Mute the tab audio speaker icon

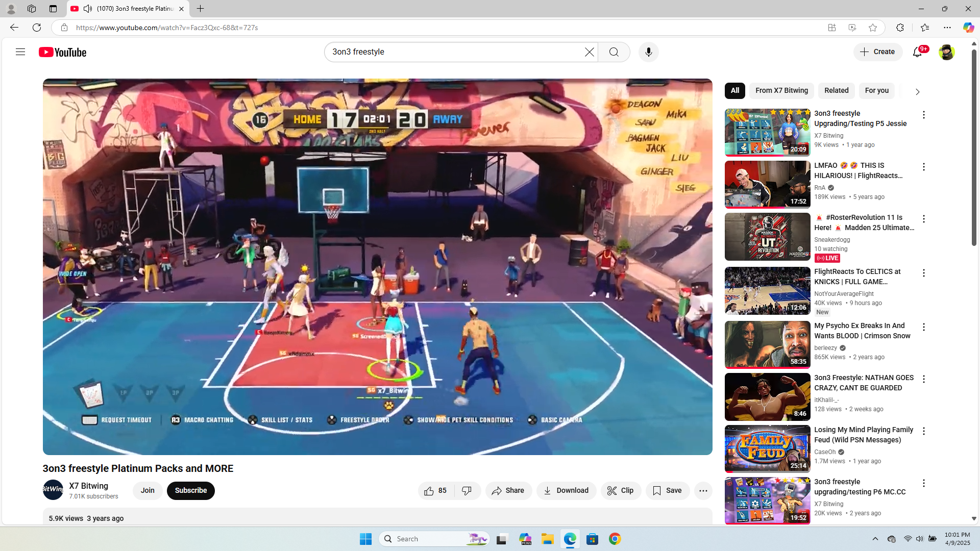[88, 9]
